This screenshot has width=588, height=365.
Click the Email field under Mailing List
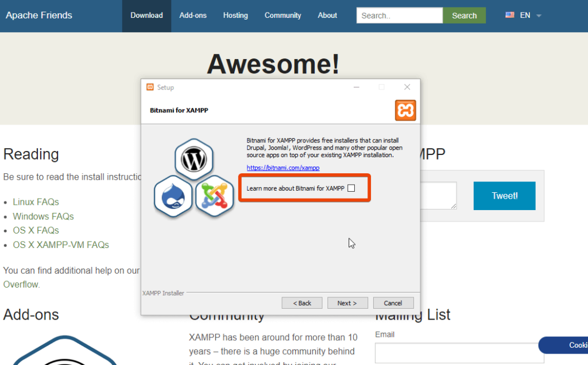click(458, 352)
